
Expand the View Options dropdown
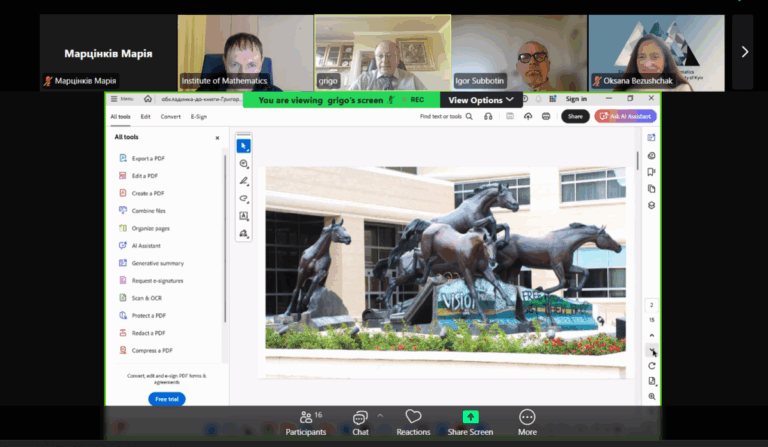pos(482,100)
